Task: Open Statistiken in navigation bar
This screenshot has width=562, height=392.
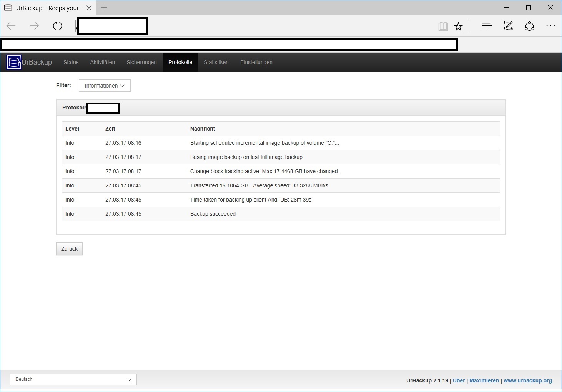Action: pyautogui.click(x=216, y=62)
